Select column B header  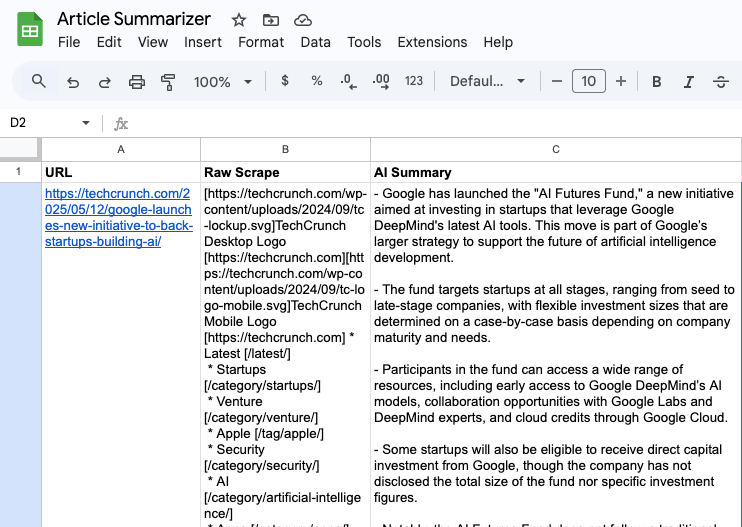click(x=285, y=149)
